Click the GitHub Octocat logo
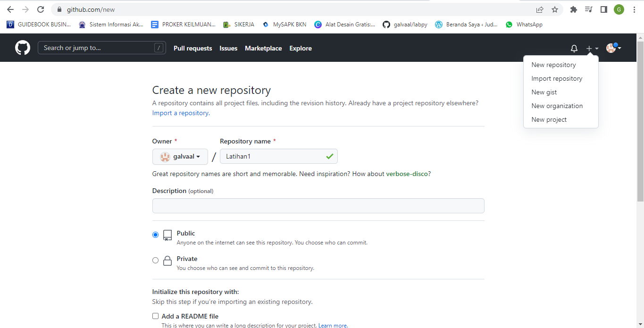This screenshot has height=328, width=644. point(22,47)
